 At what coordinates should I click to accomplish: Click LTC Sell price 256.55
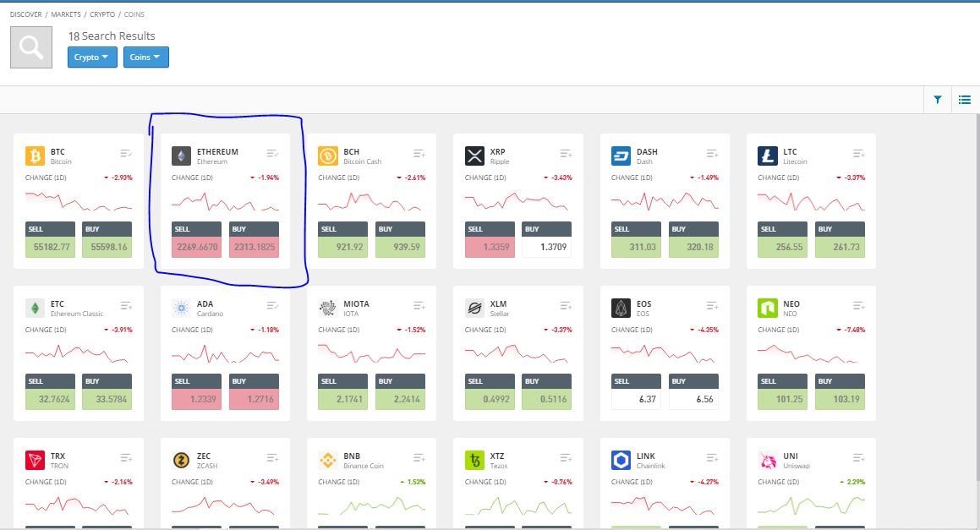[782, 247]
